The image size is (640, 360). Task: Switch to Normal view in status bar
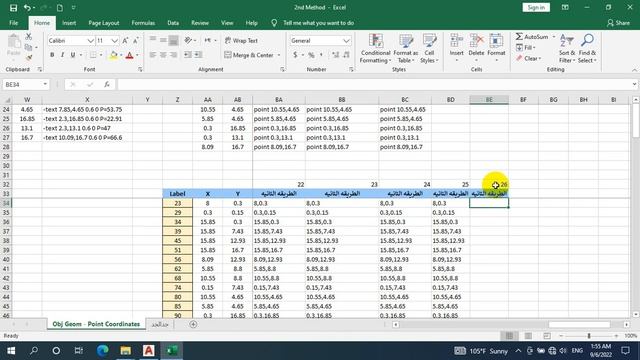point(509,336)
